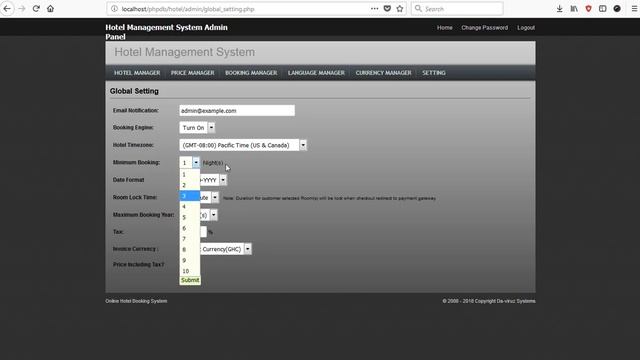Save page to Pocket icon
The width and height of the screenshot is (640, 360).
coord(387,9)
